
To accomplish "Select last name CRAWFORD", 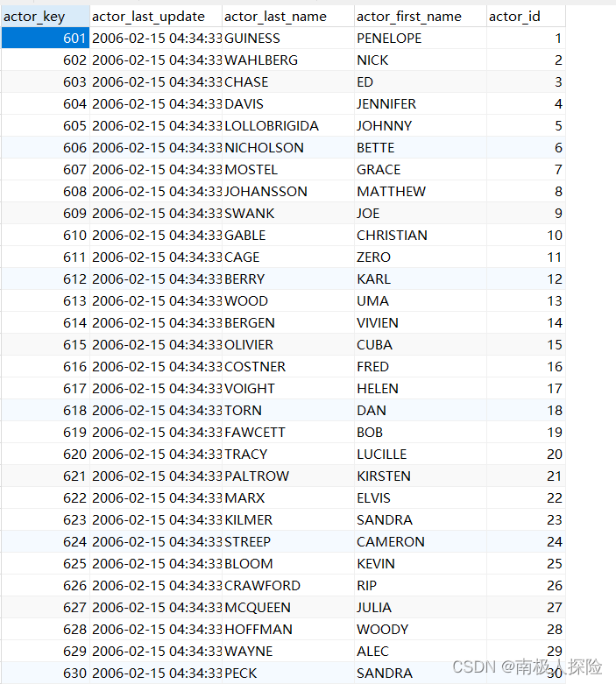I will point(262,585).
